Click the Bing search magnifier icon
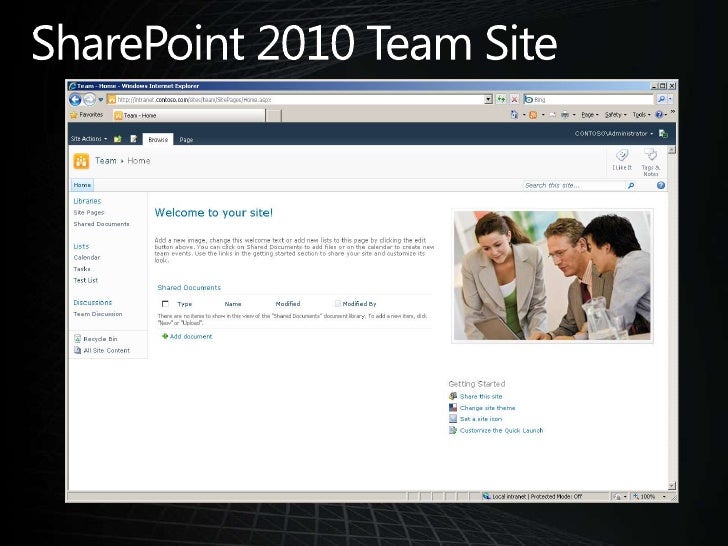Viewport: 728px width, 546px height. click(x=661, y=99)
